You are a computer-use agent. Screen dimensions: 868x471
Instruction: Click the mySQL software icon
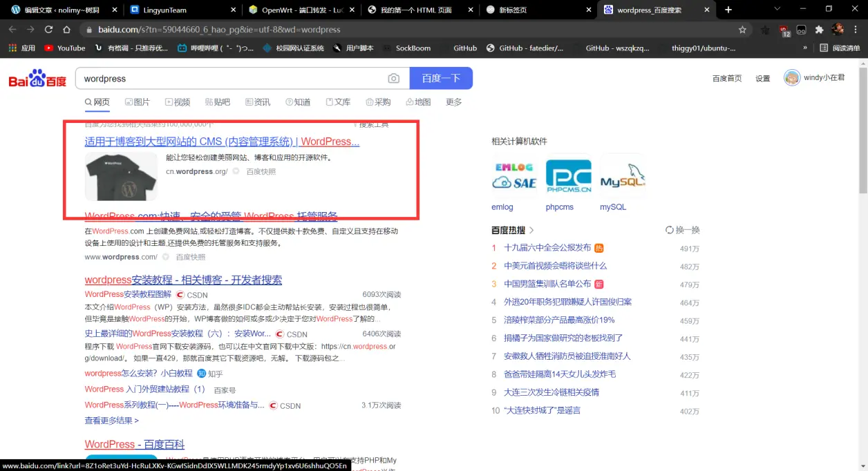623,175
